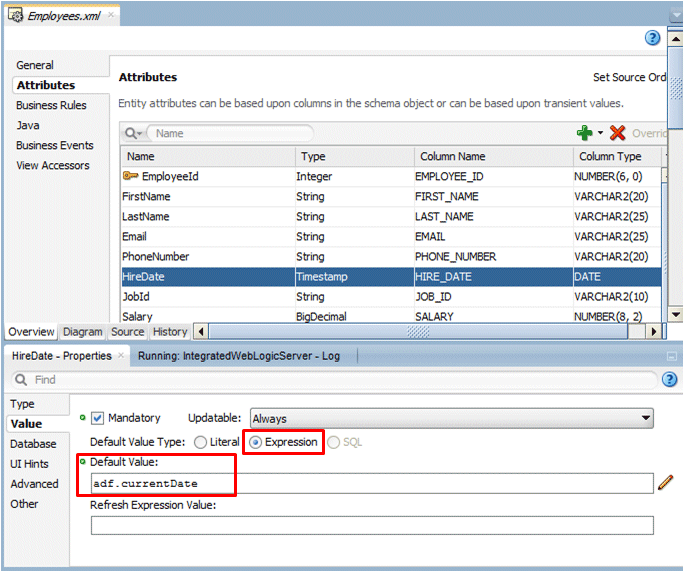Click the horizontal scrollbar right arrow
The width and height of the screenshot is (684, 572).
[653, 332]
